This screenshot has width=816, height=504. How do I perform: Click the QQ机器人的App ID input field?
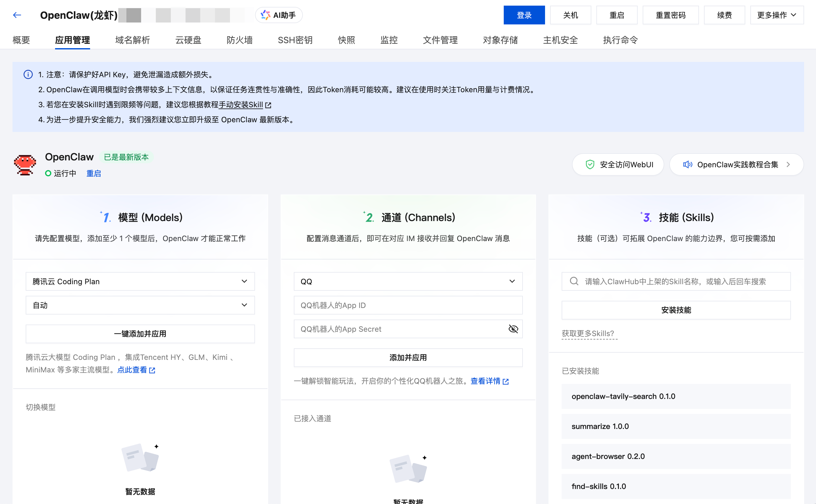(408, 305)
